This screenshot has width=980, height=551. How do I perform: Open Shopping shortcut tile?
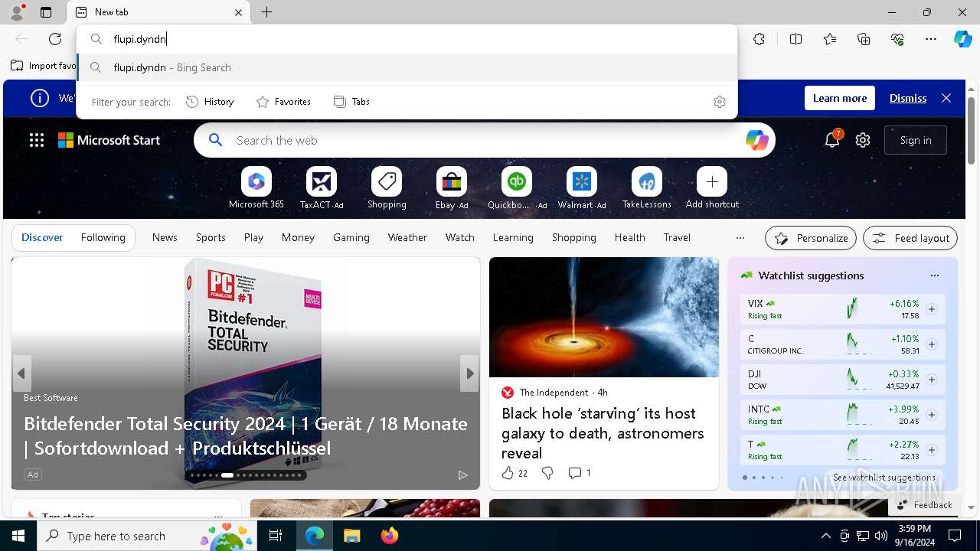[387, 188]
